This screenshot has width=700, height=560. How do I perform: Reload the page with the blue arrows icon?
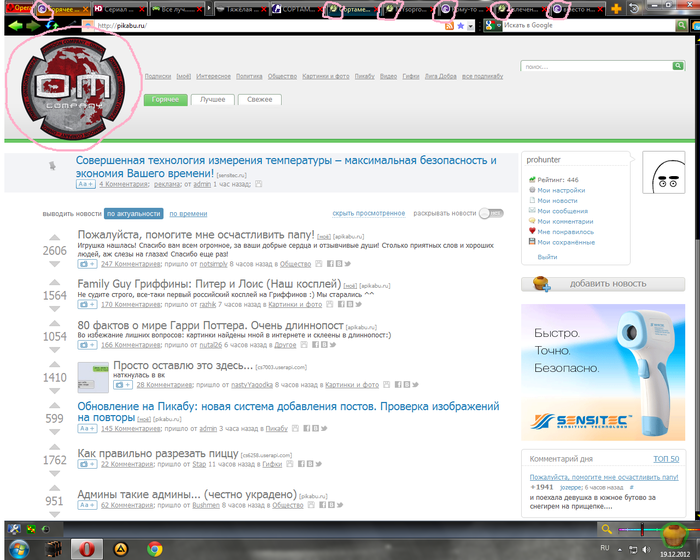click(52, 25)
